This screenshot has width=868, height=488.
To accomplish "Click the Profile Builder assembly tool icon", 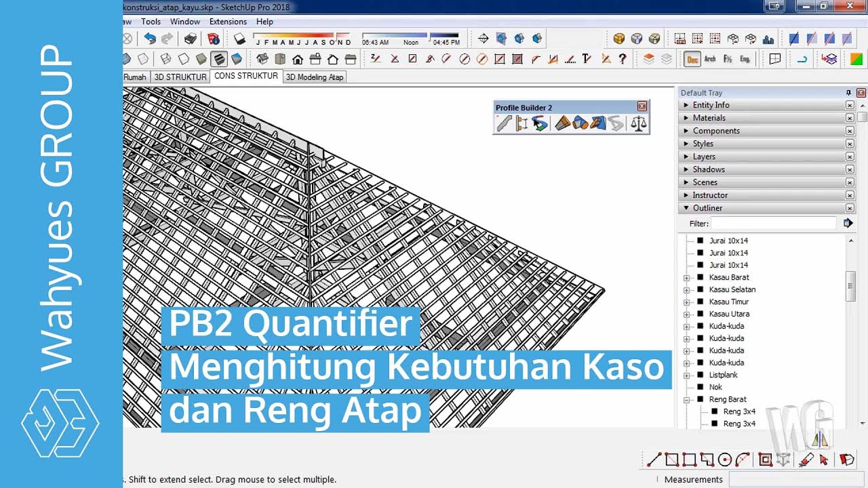I will [521, 123].
